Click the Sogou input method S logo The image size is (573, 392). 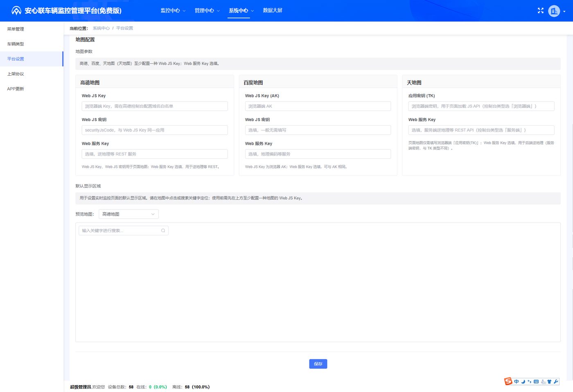[x=508, y=381]
